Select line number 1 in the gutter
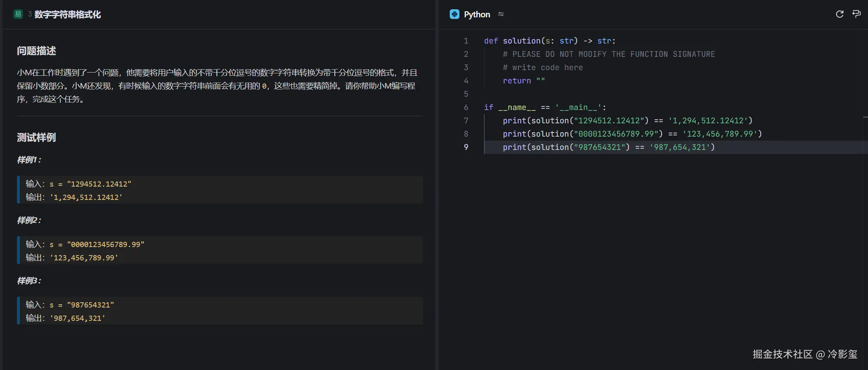The width and height of the screenshot is (868, 370). point(466,41)
